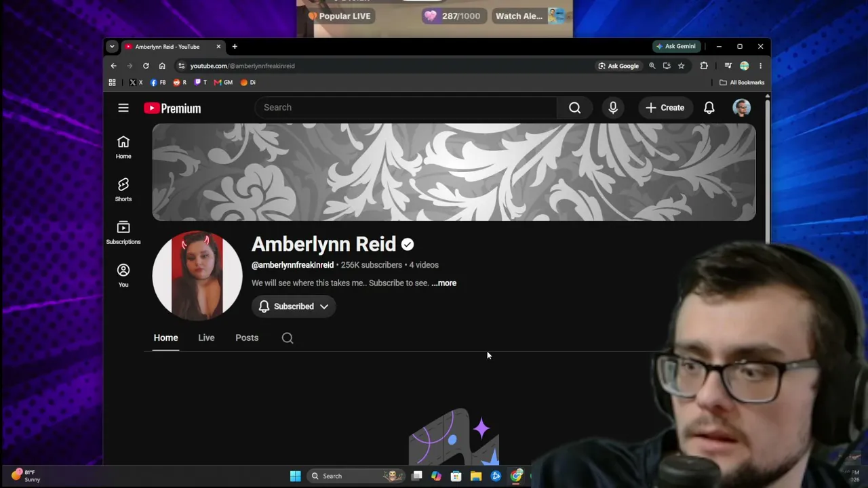Open Subscriptions in the YouTube sidebar

(x=123, y=232)
